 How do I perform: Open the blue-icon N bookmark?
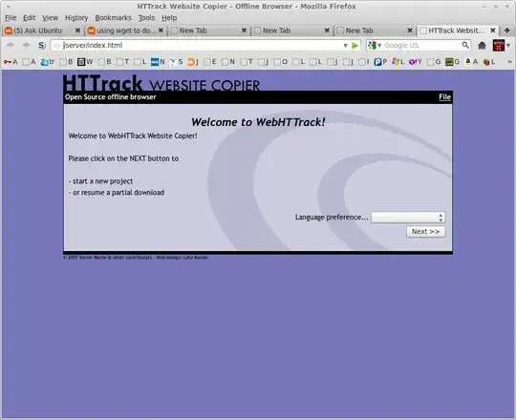pos(158,61)
